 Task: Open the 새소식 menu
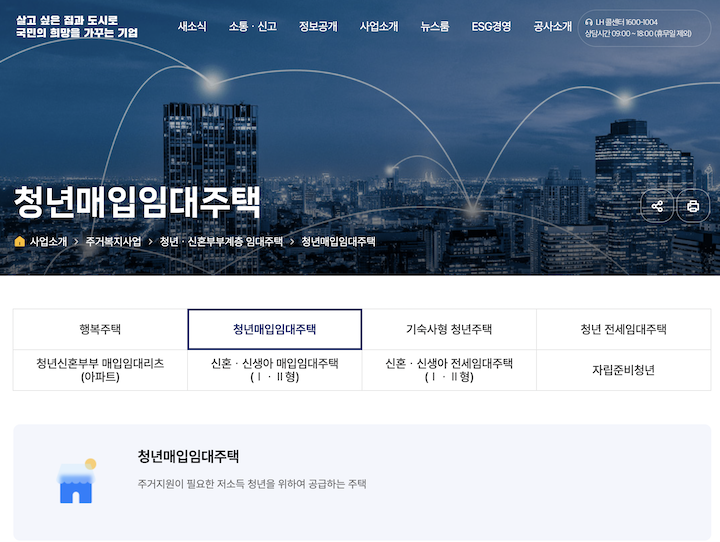[x=192, y=27]
